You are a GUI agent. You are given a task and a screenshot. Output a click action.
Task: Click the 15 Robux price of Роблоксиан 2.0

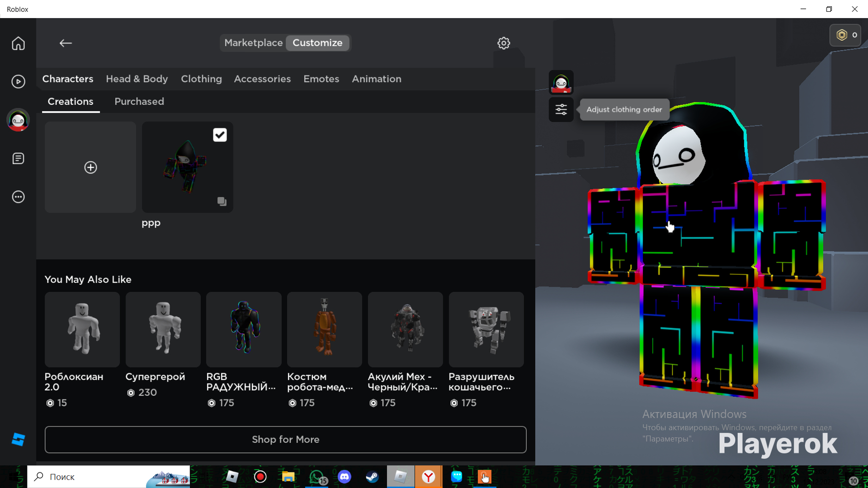tap(56, 403)
